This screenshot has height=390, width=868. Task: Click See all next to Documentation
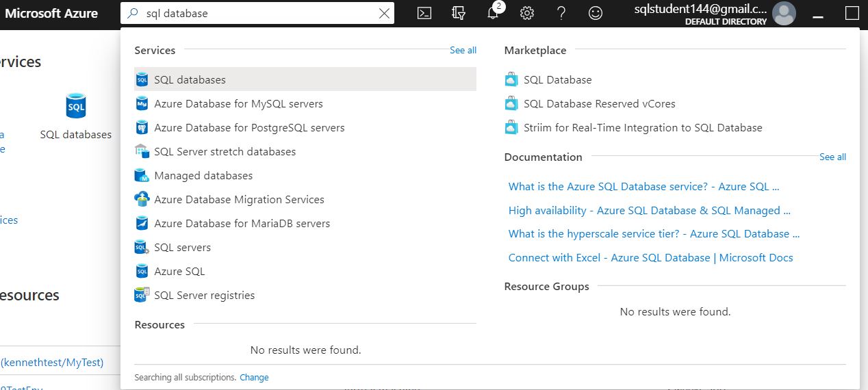[x=832, y=157]
